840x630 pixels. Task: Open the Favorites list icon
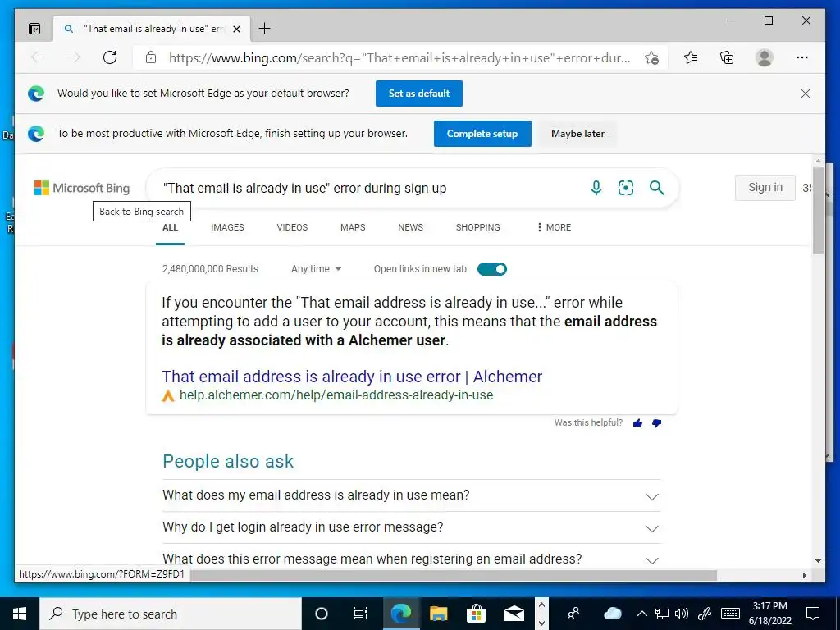tap(691, 57)
